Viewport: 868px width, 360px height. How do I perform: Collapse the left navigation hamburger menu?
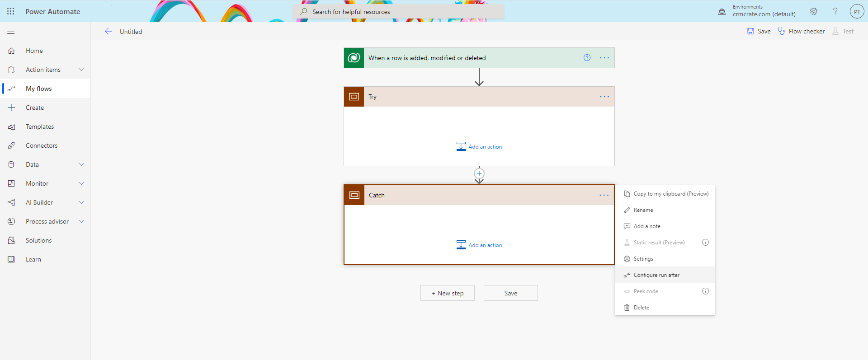(x=11, y=32)
